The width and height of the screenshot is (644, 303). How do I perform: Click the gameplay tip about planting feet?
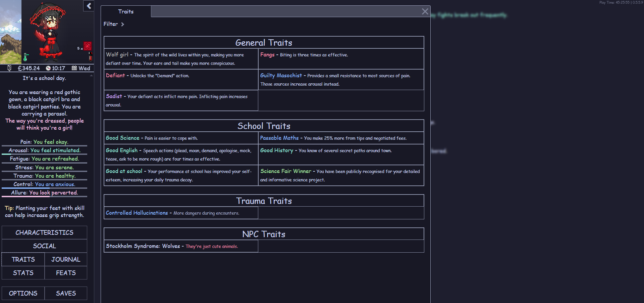[x=44, y=212]
